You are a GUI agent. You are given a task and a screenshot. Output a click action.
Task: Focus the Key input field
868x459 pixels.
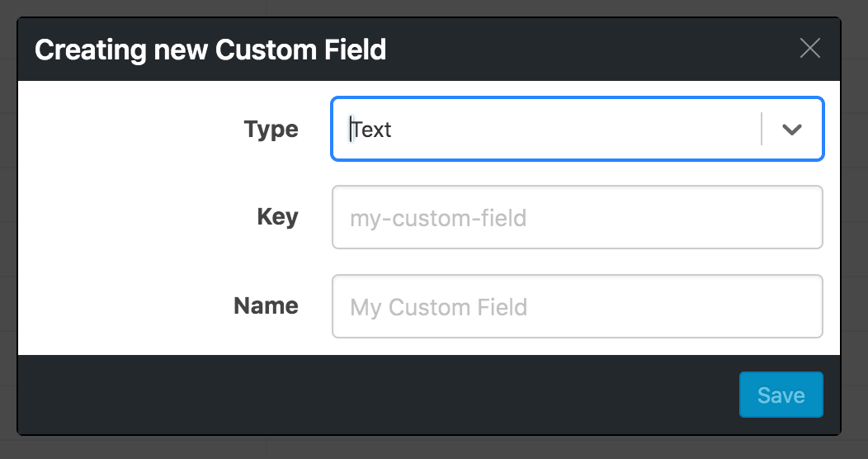pyautogui.click(x=578, y=217)
